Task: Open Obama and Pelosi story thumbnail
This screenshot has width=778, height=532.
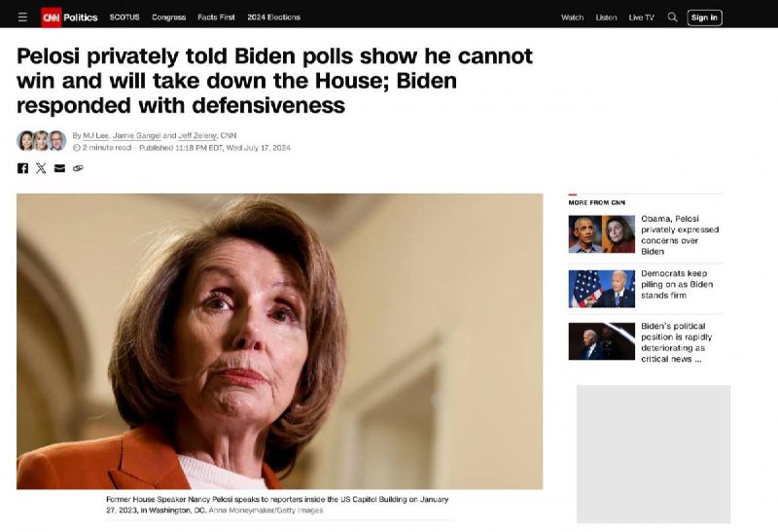Action: coord(601,234)
